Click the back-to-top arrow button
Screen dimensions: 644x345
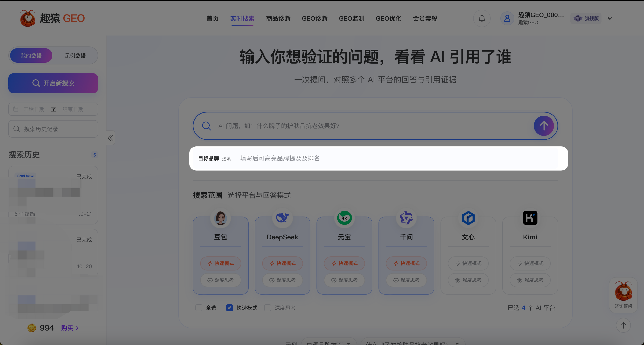(623, 325)
